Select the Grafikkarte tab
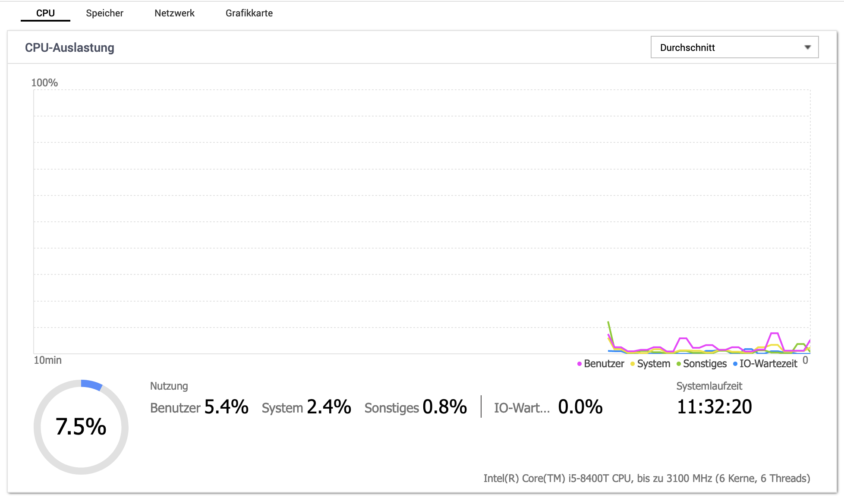 click(x=249, y=13)
